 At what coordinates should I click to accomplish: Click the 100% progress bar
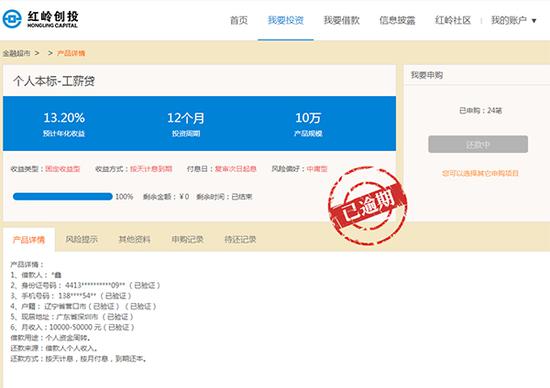[62, 196]
